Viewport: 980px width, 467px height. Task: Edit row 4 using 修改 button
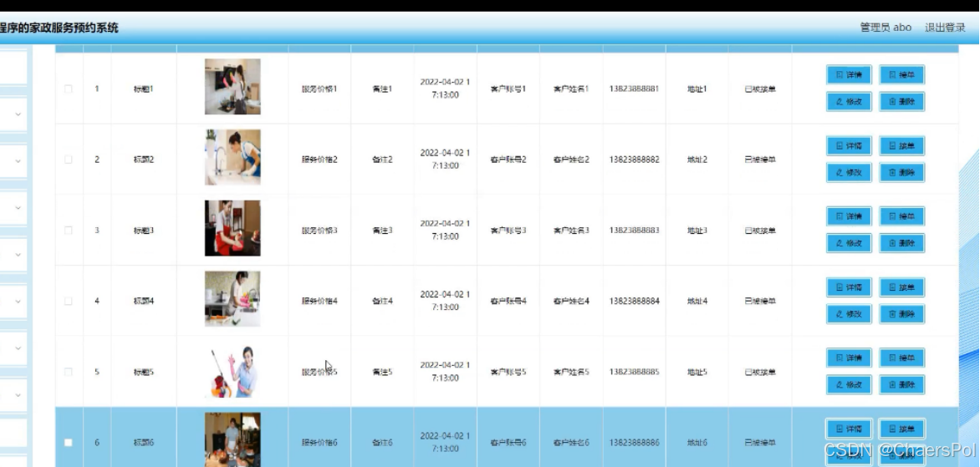point(849,314)
